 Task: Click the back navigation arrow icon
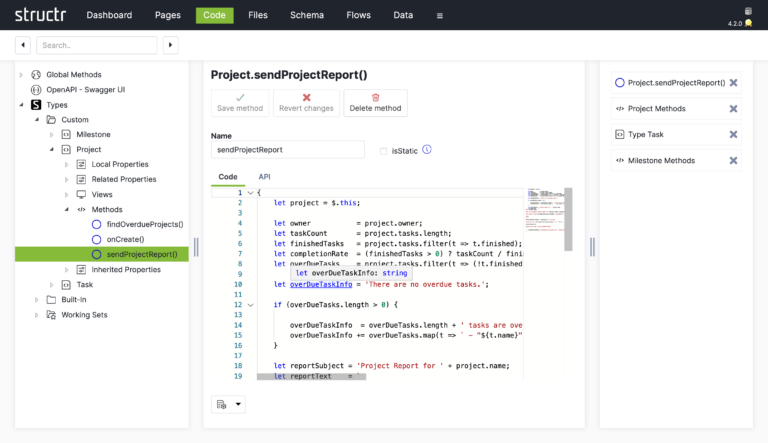coord(23,45)
